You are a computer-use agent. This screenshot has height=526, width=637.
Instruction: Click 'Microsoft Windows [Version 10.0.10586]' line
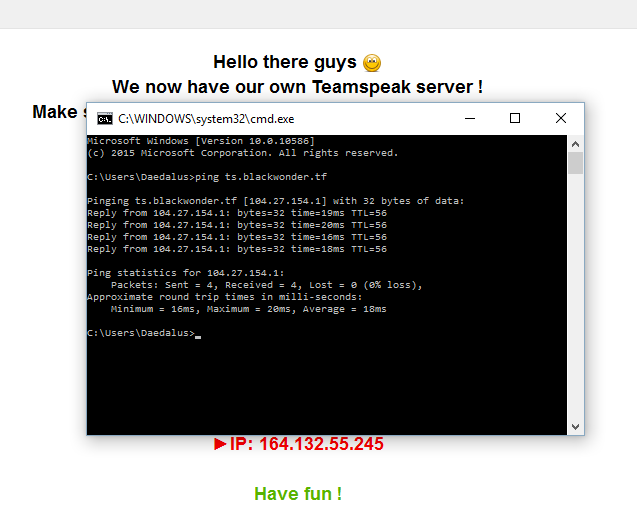click(x=201, y=141)
